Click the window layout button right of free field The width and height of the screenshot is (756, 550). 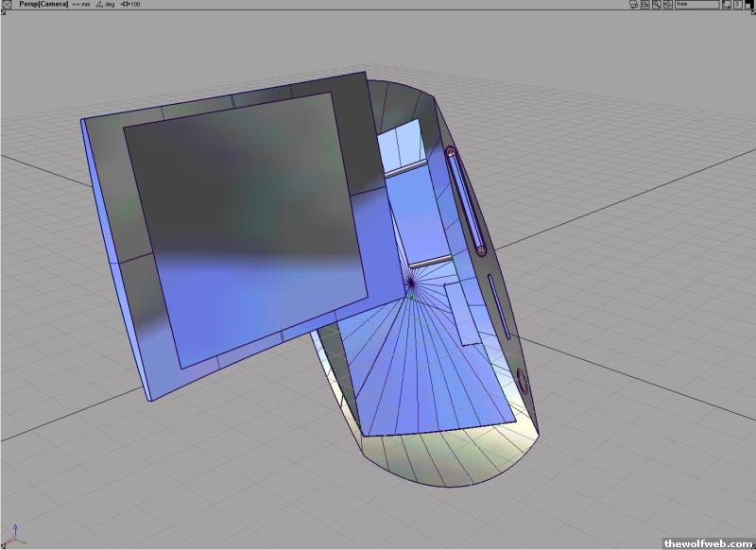(x=726, y=5)
